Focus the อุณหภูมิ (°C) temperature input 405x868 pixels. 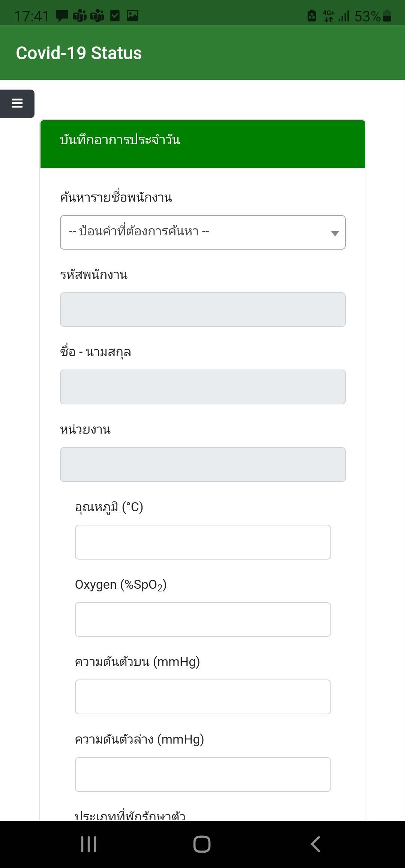point(203,542)
